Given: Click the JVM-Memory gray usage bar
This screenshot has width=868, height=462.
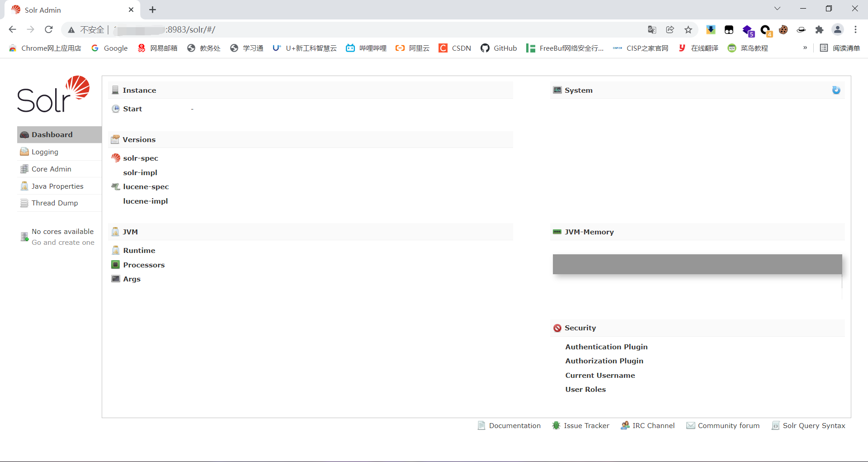Looking at the screenshot, I should click(x=697, y=264).
